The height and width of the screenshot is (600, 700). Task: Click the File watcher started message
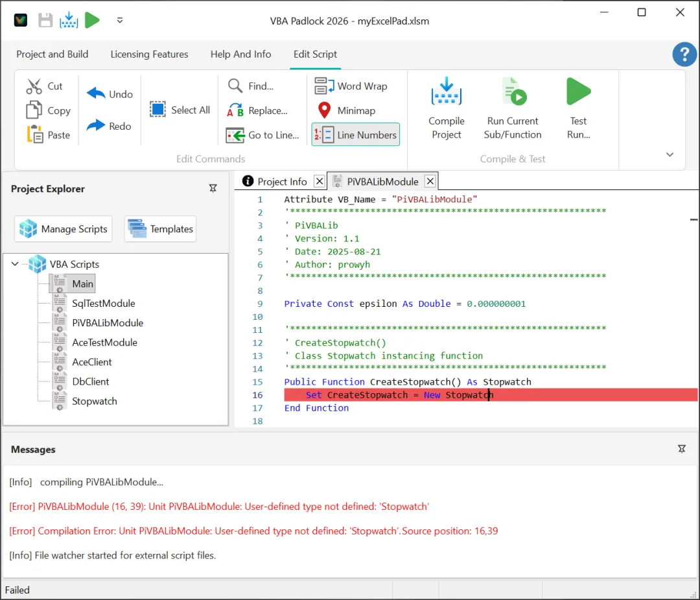113,555
